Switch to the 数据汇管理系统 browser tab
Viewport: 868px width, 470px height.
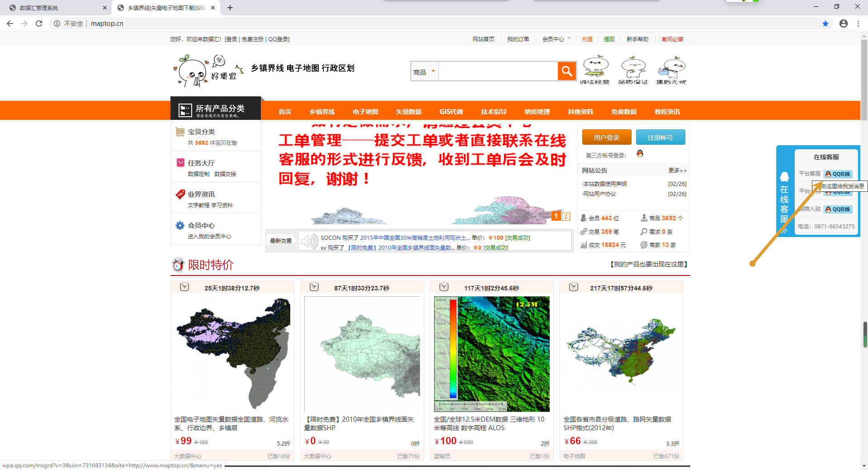click(x=54, y=8)
